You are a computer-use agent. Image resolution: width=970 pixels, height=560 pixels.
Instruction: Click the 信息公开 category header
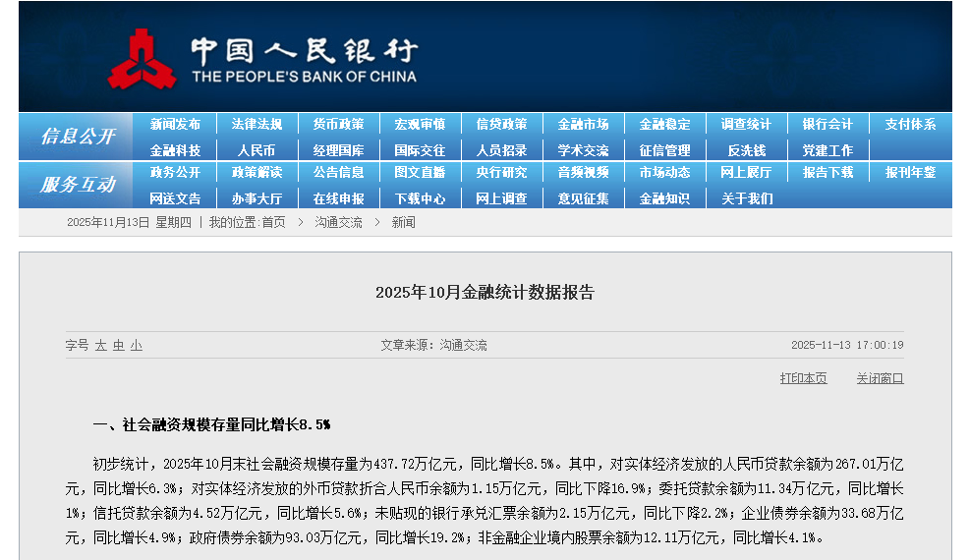coord(78,136)
